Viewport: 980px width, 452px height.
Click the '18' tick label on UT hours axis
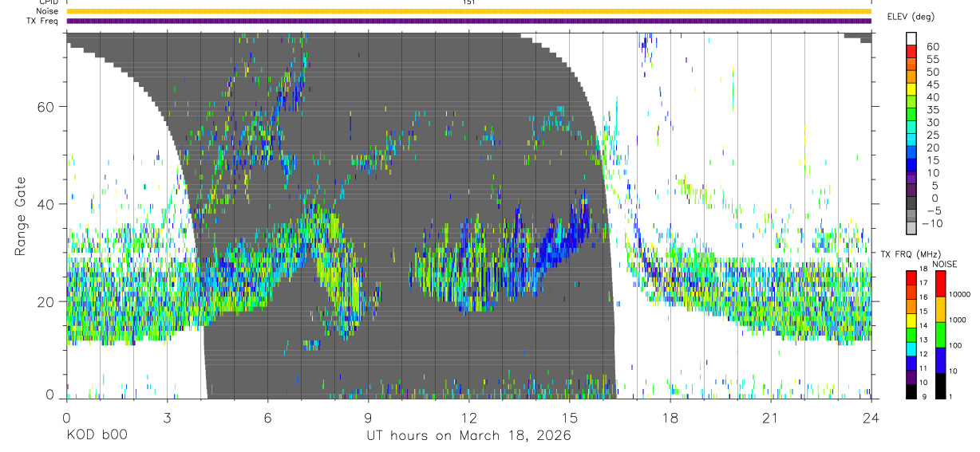670,417
